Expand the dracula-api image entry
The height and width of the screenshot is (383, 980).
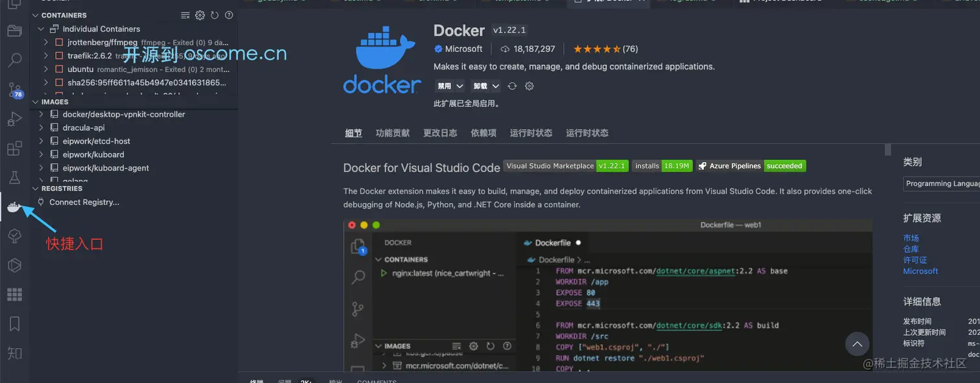(41, 127)
